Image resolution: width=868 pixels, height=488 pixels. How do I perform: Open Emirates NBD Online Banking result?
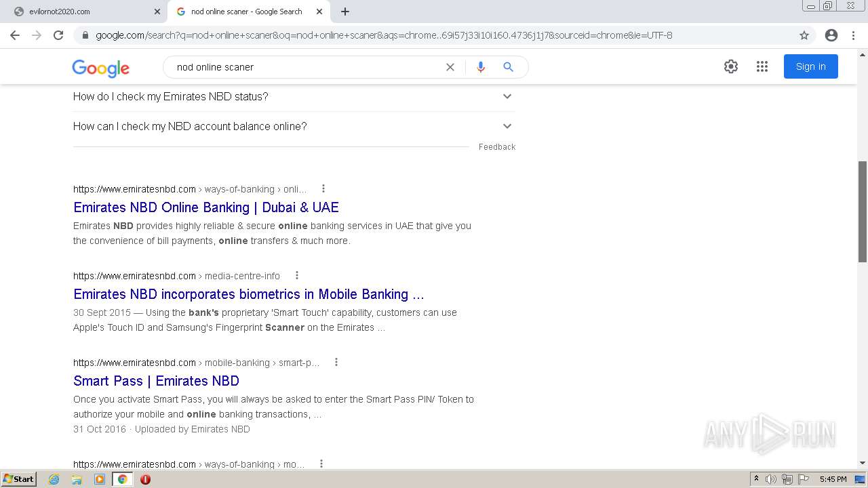[206, 207]
